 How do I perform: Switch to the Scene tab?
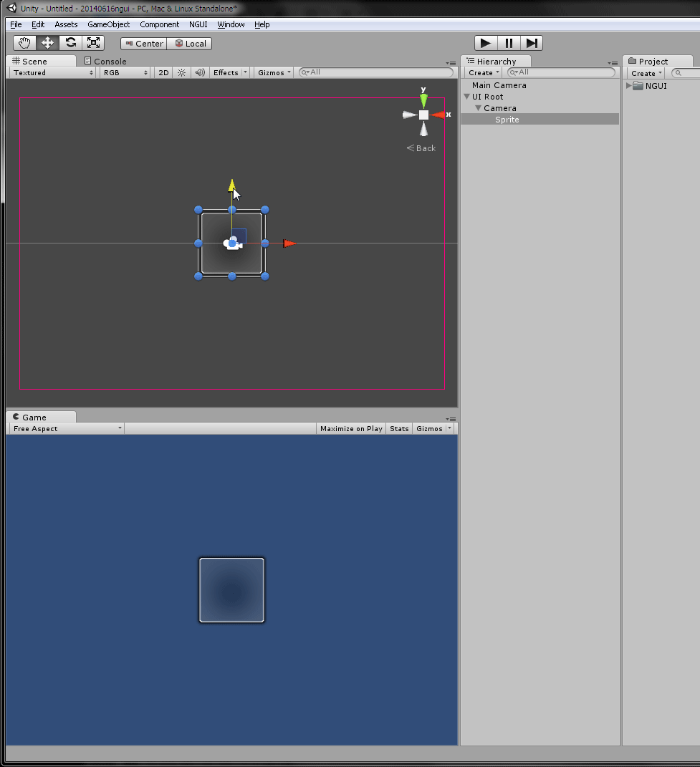tap(41, 61)
